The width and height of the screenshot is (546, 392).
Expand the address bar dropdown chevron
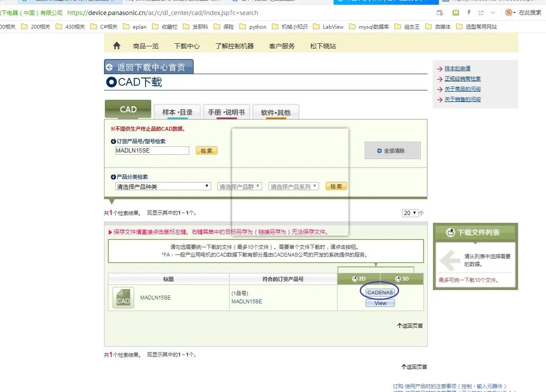(x=492, y=13)
